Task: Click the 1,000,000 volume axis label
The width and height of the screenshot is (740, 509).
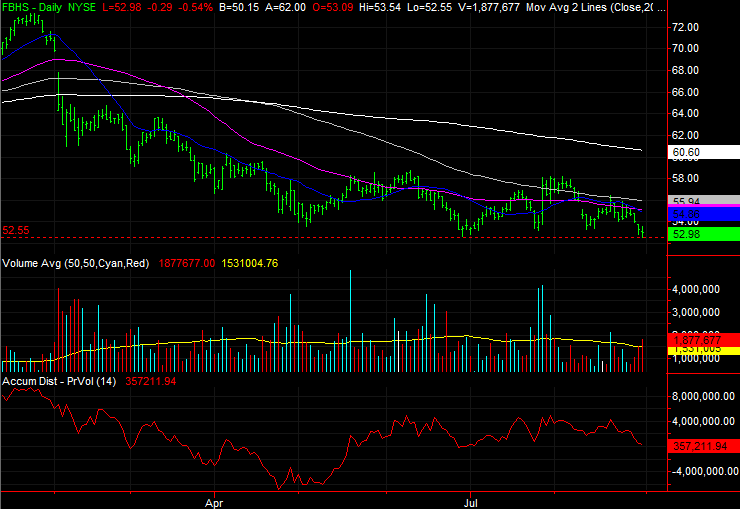Action: tap(696, 359)
